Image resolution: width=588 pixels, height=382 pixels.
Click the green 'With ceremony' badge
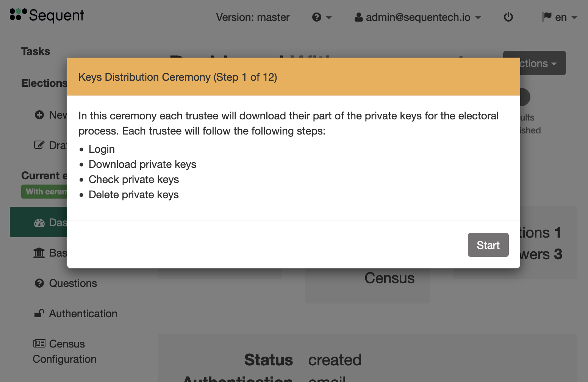point(44,191)
